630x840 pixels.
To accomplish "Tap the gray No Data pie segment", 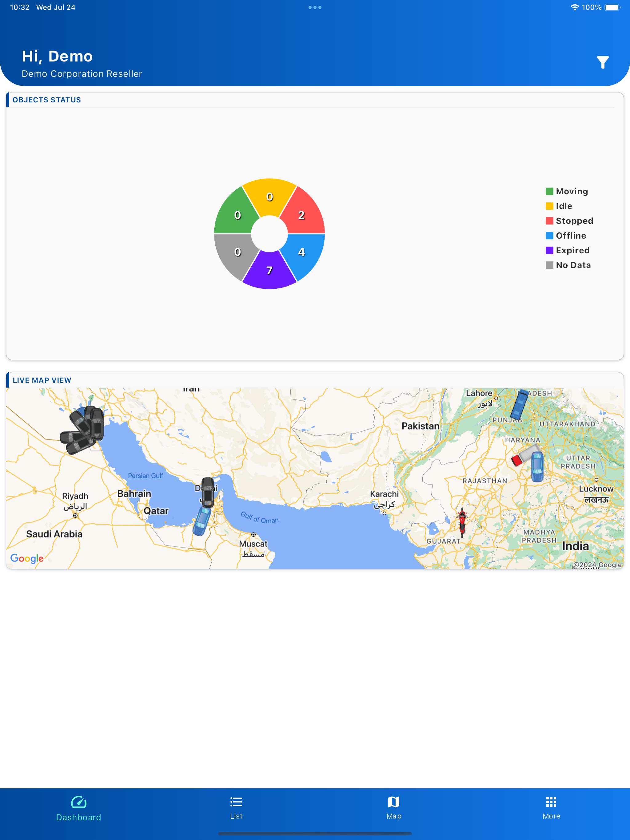I will tap(237, 252).
